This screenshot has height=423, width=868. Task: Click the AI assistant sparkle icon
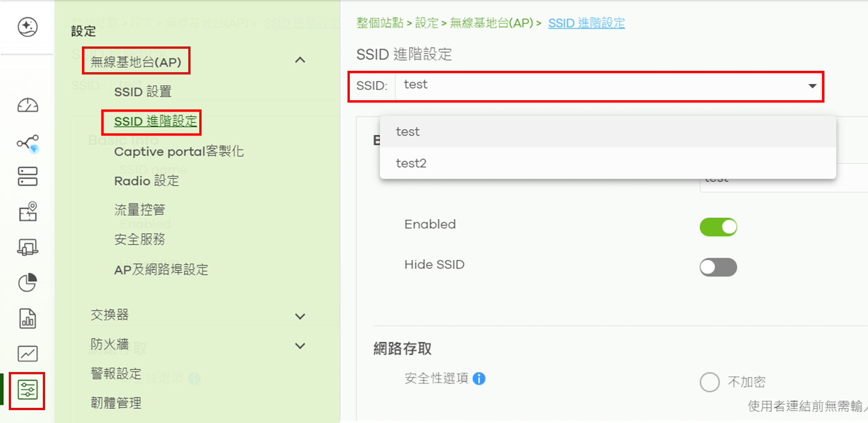point(28,27)
